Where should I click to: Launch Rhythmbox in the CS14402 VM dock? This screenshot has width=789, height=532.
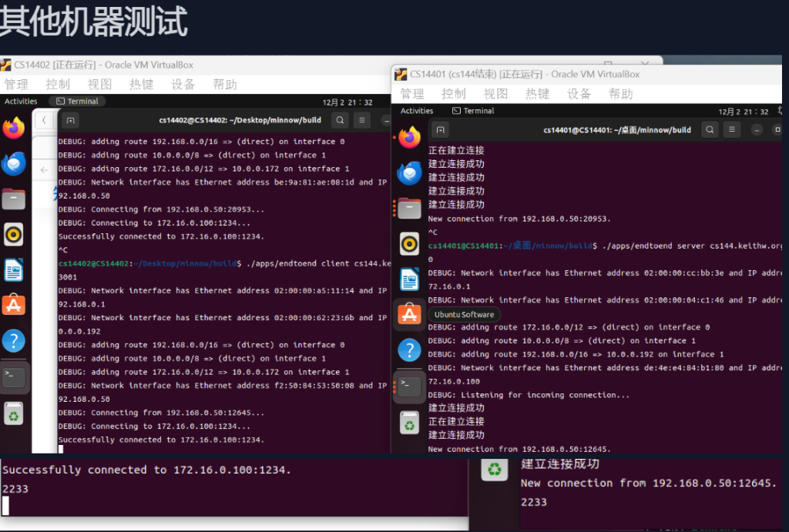pos(14,234)
